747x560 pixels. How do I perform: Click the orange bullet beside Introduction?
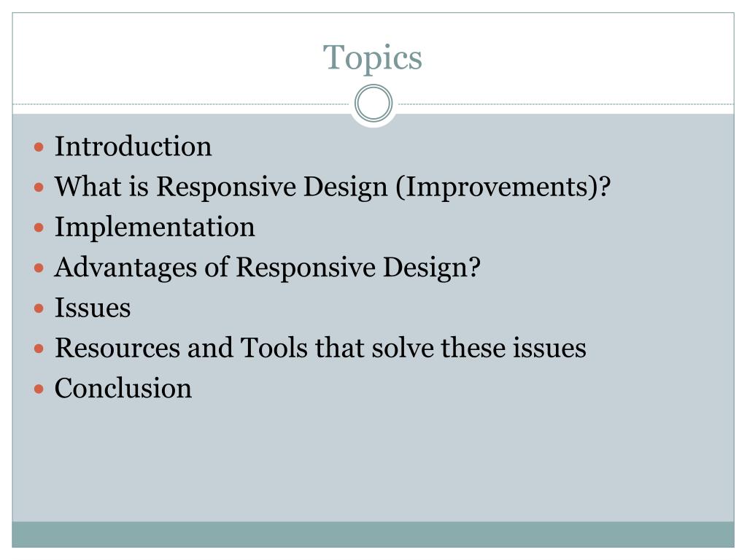click(x=39, y=147)
